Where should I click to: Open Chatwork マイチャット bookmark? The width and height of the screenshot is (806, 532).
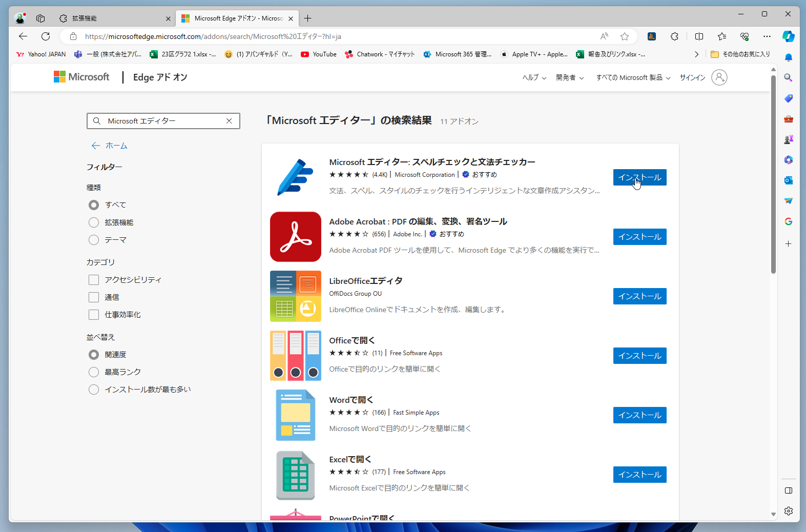(x=380, y=54)
